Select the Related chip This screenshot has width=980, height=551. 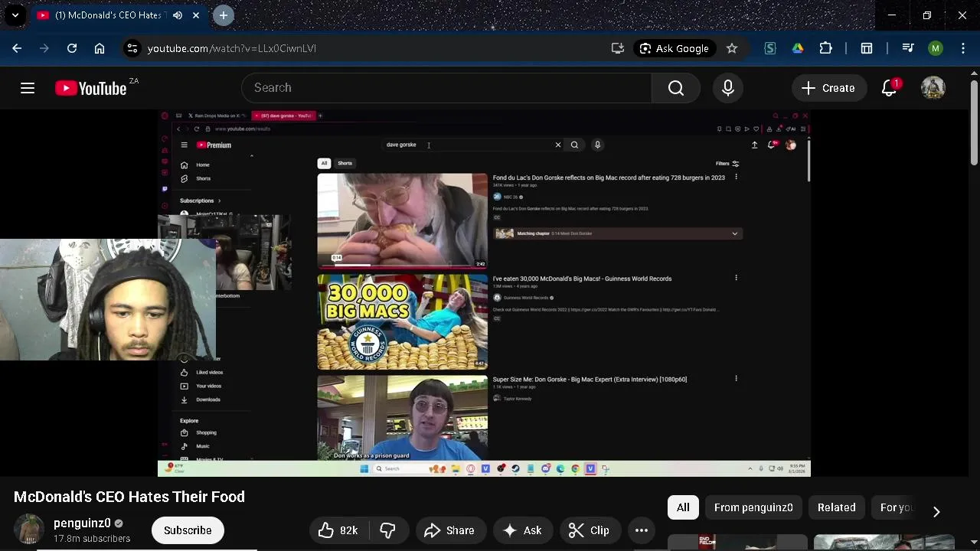[836, 507]
